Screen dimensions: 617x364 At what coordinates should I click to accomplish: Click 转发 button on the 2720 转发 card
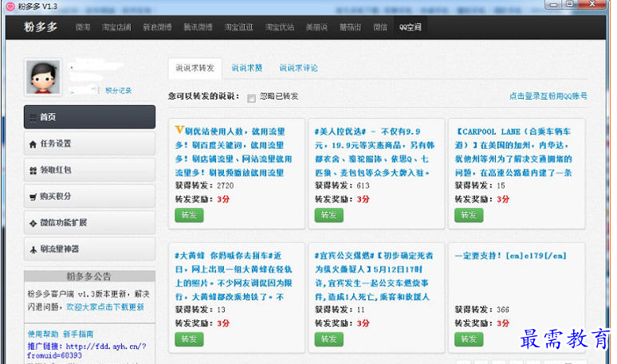[x=189, y=215]
